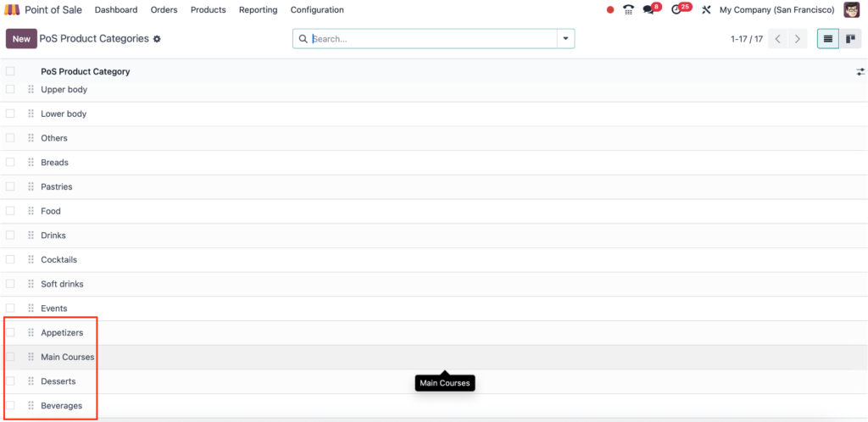Tick the checkbox for Upper body
The height and width of the screenshot is (422, 868).
(x=10, y=89)
